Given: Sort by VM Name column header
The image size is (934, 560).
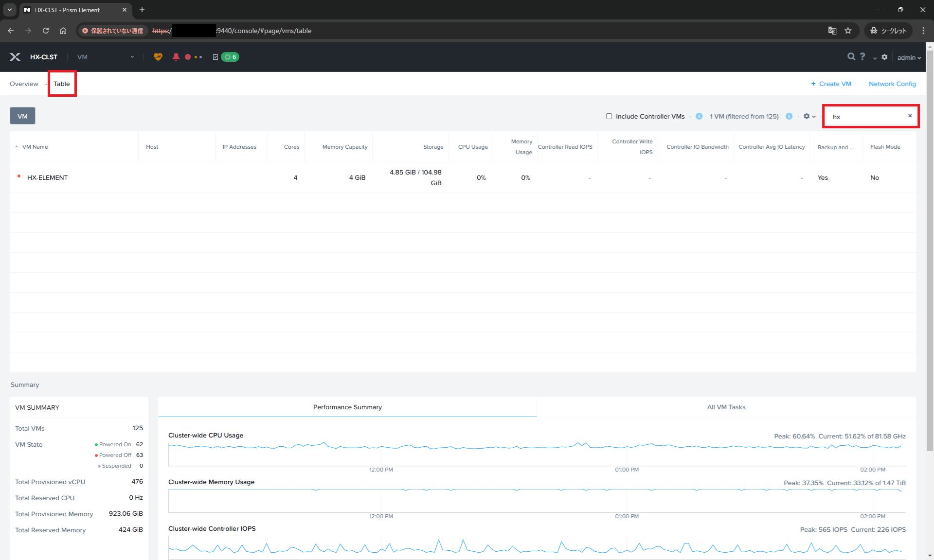Looking at the screenshot, I should tap(35, 147).
